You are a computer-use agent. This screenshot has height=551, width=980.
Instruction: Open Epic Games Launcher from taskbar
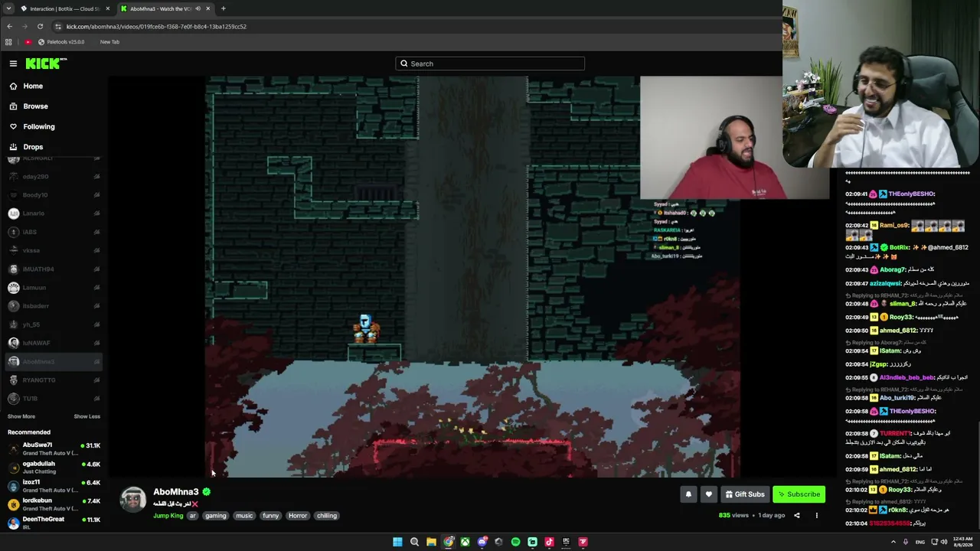click(x=566, y=542)
